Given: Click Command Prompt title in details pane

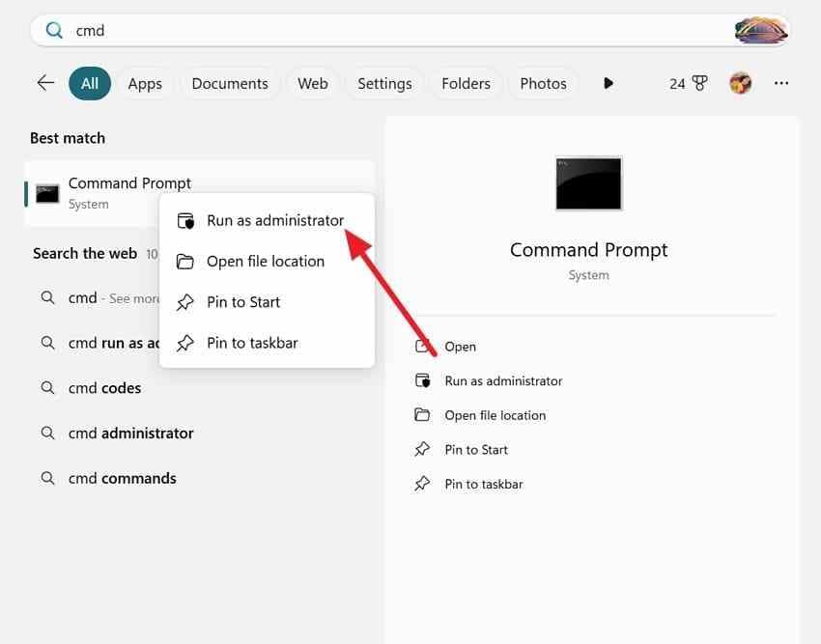Looking at the screenshot, I should tap(588, 250).
